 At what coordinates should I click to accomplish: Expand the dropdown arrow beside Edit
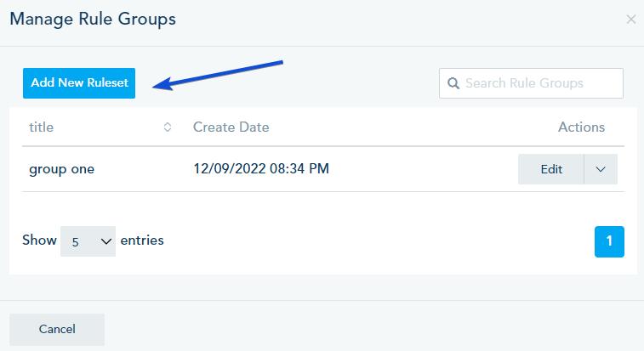[x=601, y=169]
